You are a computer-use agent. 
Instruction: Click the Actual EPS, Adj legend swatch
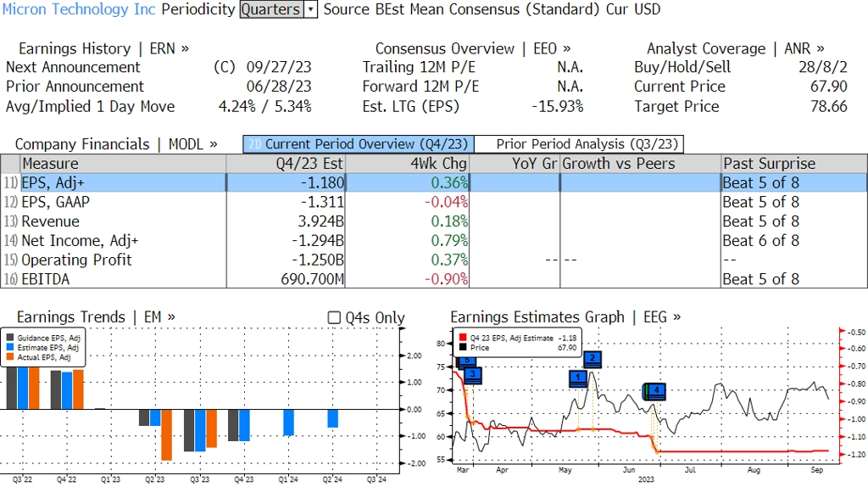point(10,357)
